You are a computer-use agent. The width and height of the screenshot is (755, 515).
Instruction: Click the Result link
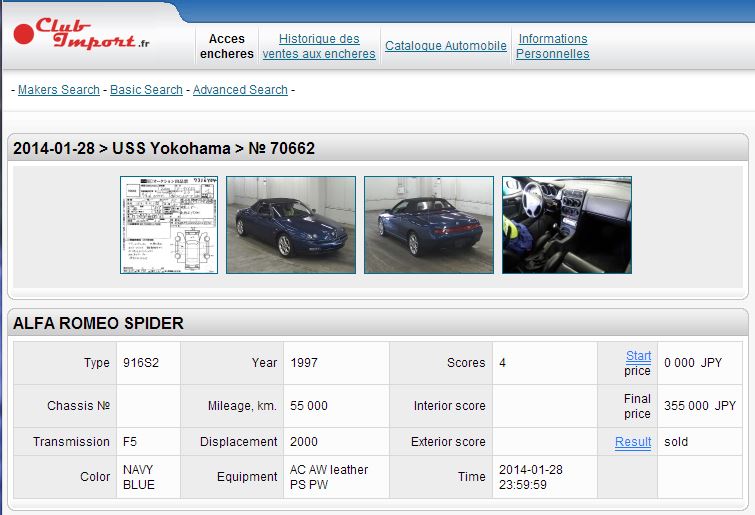[x=633, y=442]
